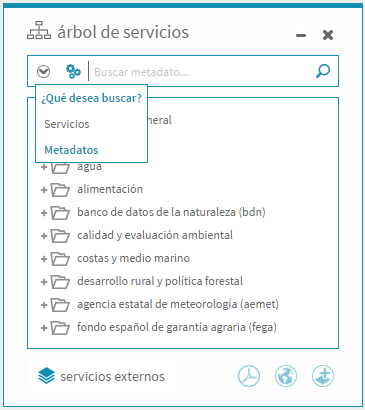Click the árbol de servicios hierarchy icon
This screenshot has width=365, height=410.
(39, 30)
